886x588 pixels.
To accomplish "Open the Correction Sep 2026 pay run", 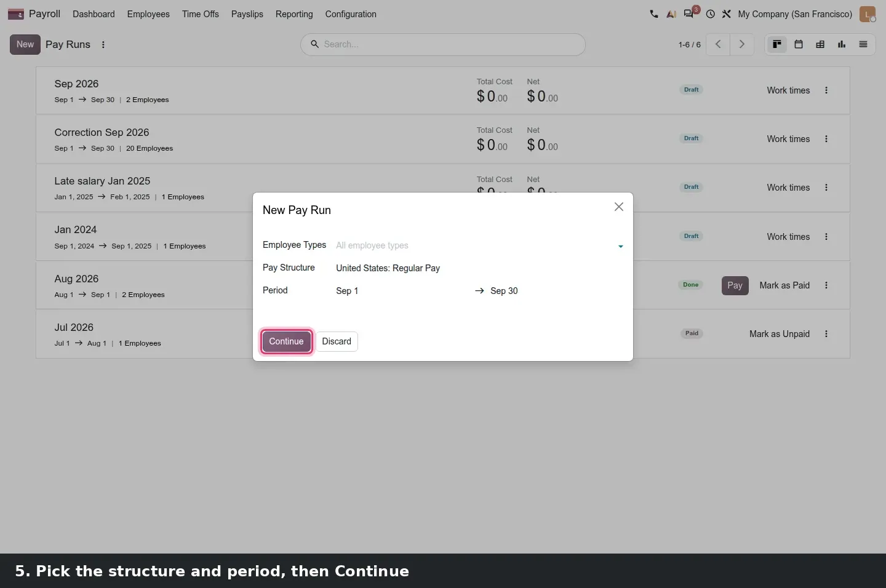I will [102, 132].
